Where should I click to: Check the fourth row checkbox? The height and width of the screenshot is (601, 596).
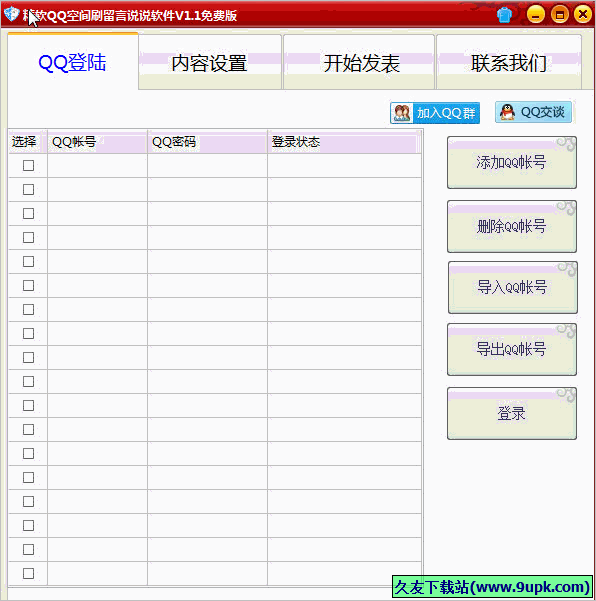(x=28, y=238)
